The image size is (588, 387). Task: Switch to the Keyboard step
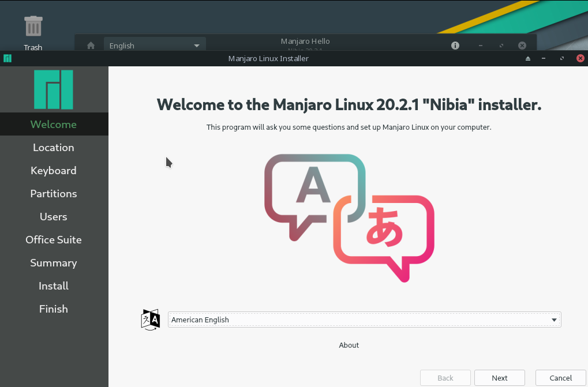point(54,170)
